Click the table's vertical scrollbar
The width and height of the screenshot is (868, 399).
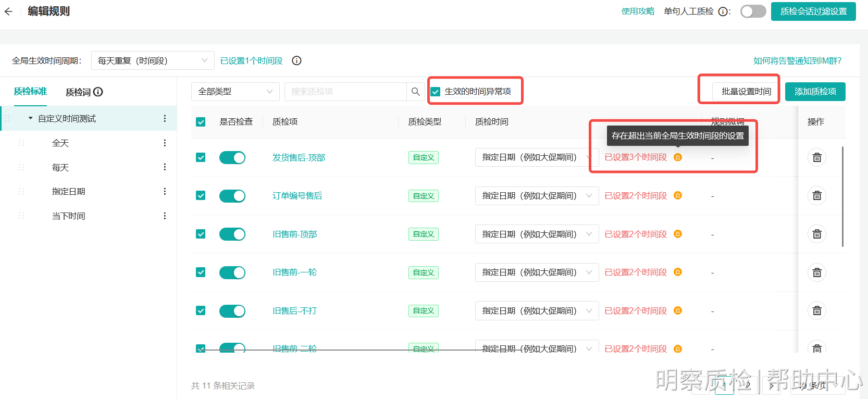pos(842,197)
